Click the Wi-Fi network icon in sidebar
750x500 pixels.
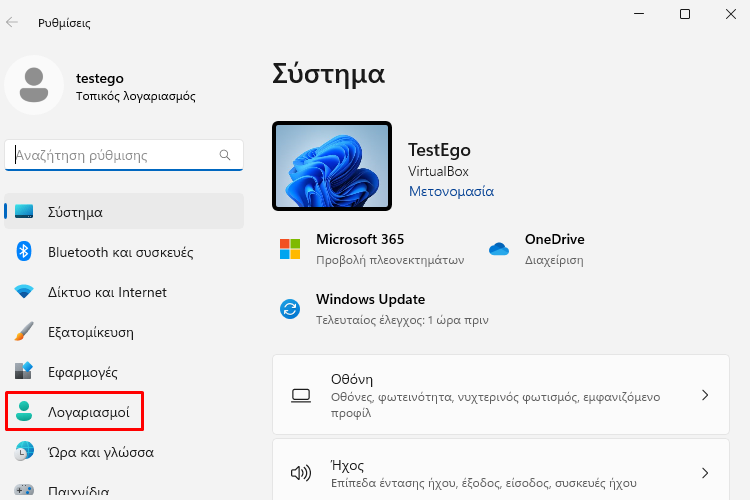point(24,291)
